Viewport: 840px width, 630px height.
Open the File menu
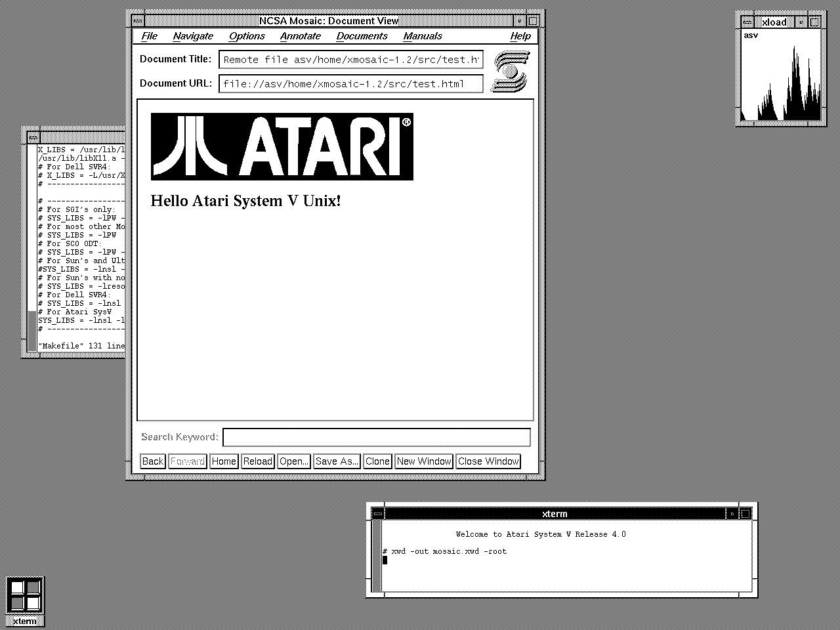tap(149, 36)
